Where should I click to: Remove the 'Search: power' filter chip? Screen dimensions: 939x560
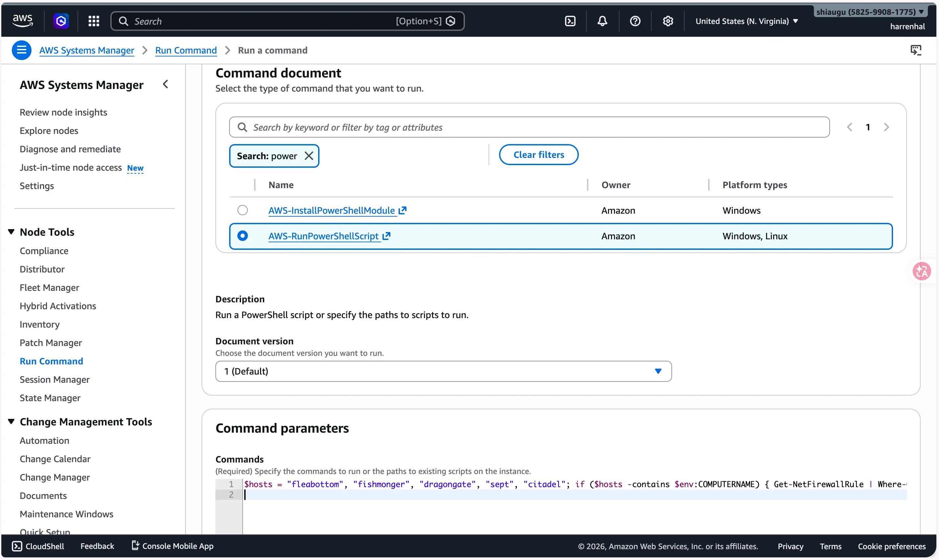[309, 156]
